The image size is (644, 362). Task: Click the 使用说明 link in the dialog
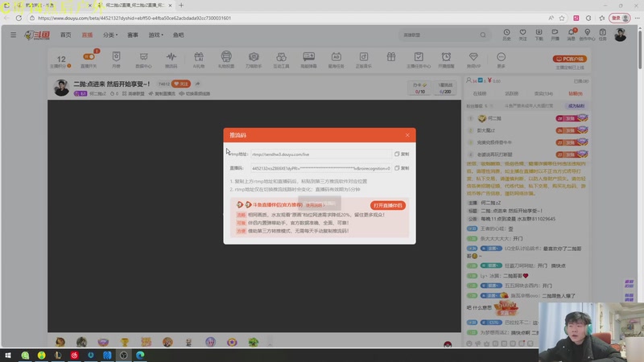click(314, 205)
